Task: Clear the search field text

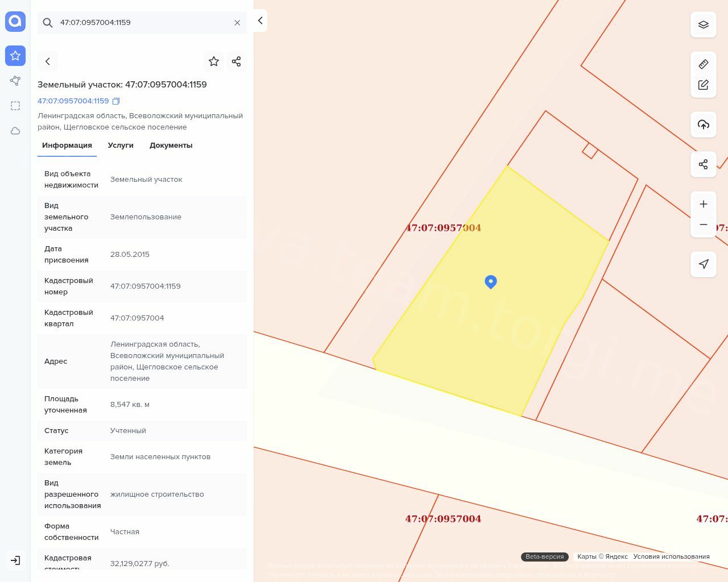Action: 237,23
